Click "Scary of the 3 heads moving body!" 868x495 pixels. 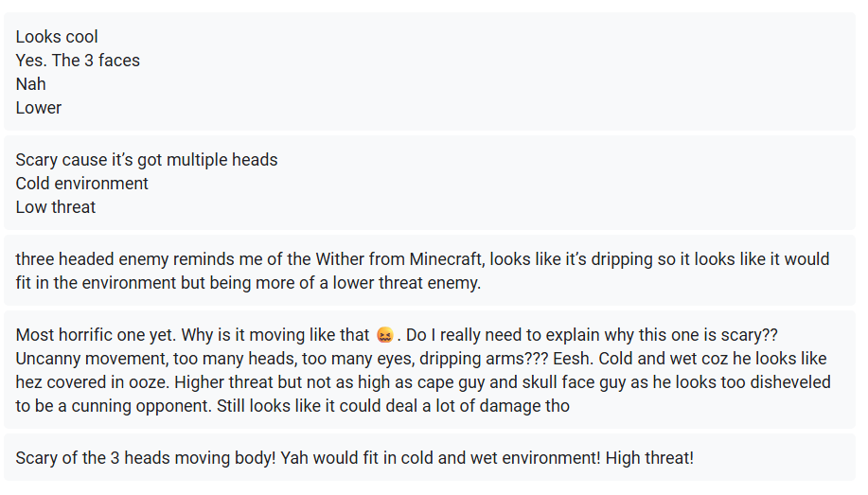tap(146, 458)
